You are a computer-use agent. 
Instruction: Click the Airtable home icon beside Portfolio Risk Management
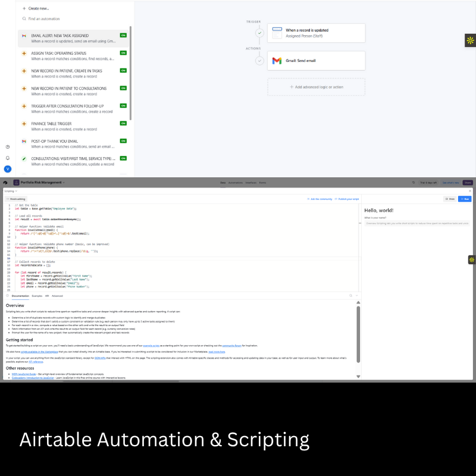pos(5,183)
